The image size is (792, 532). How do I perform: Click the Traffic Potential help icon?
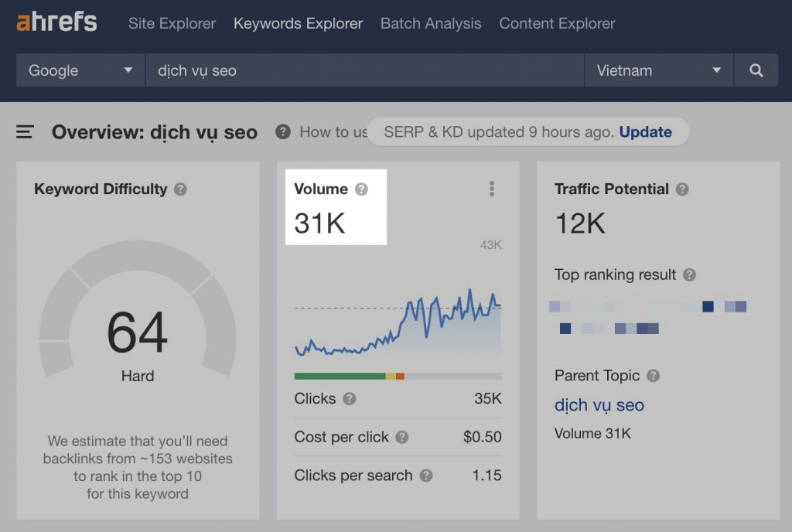pos(682,189)
